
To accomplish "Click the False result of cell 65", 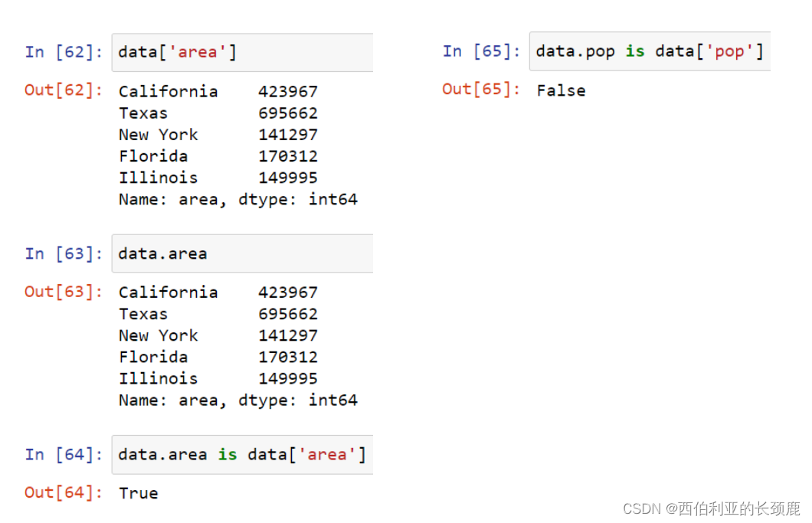I will (561, 90).
